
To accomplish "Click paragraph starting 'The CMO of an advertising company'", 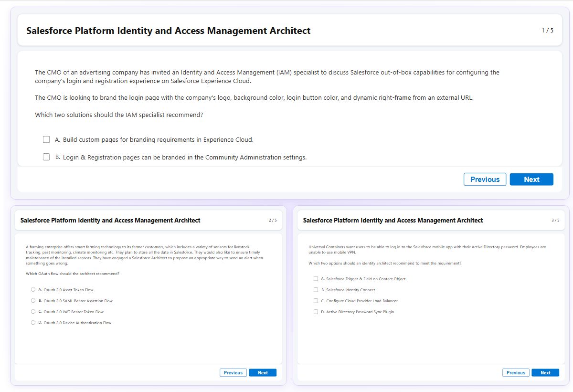I will [x=267, y=76].
